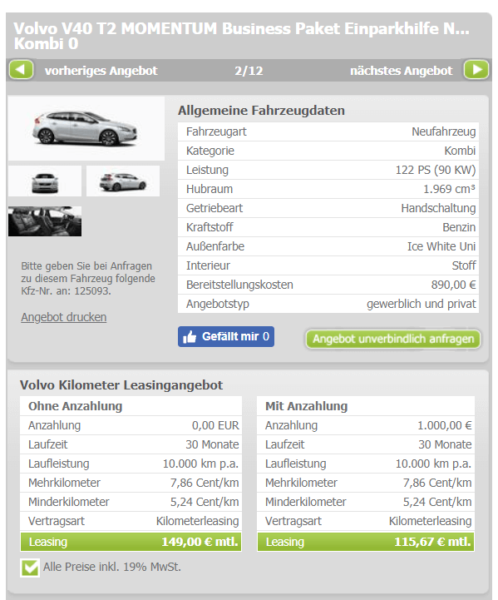Image resolution: width=498 pixels, height=600 pixels.
Task: Click the Kombi category value
Action: pos(460,151)
